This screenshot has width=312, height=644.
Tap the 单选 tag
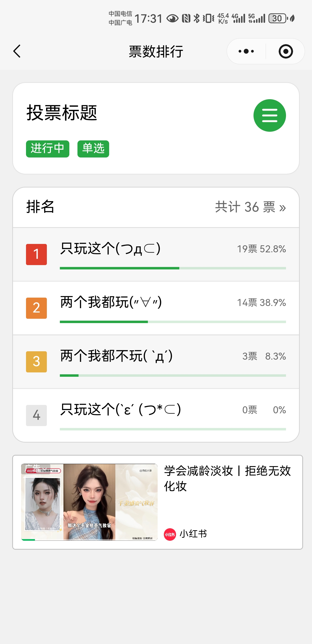click(93, 149)
